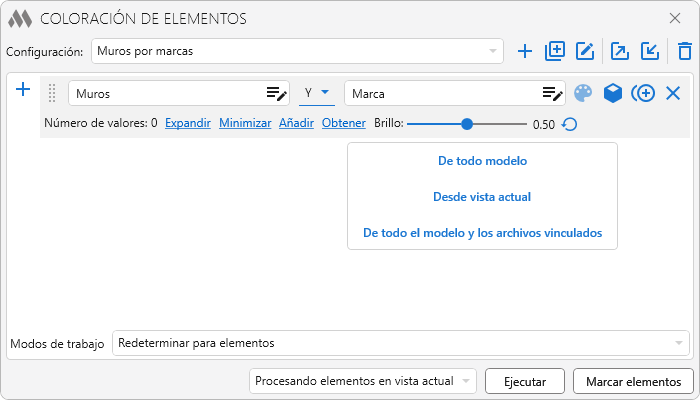
Task: Delete configuration with the trash icon
Action: tap(684, 52)
